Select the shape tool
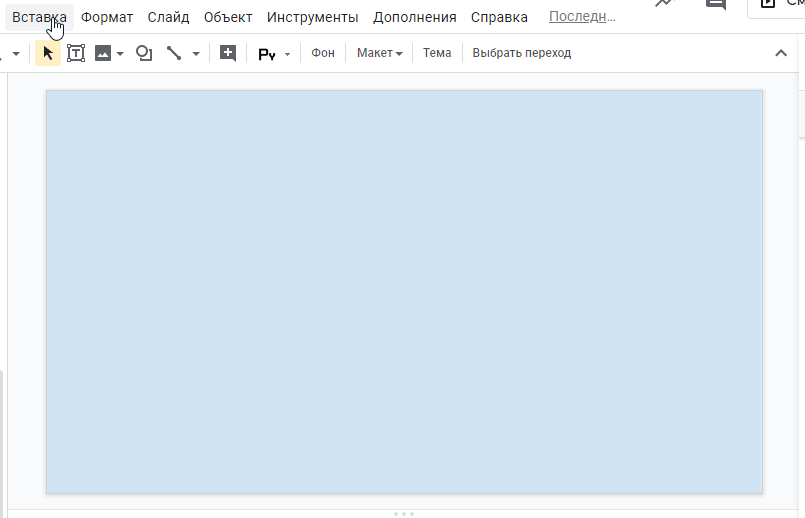The width and height of the screenshot is (805, 518). coord(144,53)
